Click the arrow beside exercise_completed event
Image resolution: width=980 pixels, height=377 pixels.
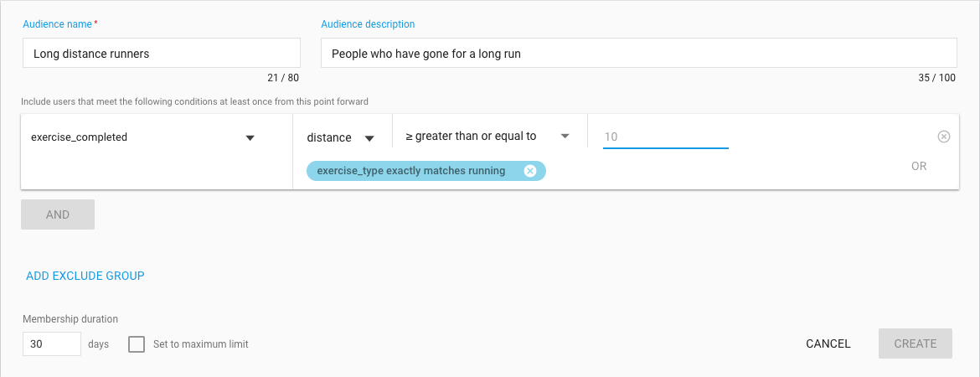coord(250,138)
